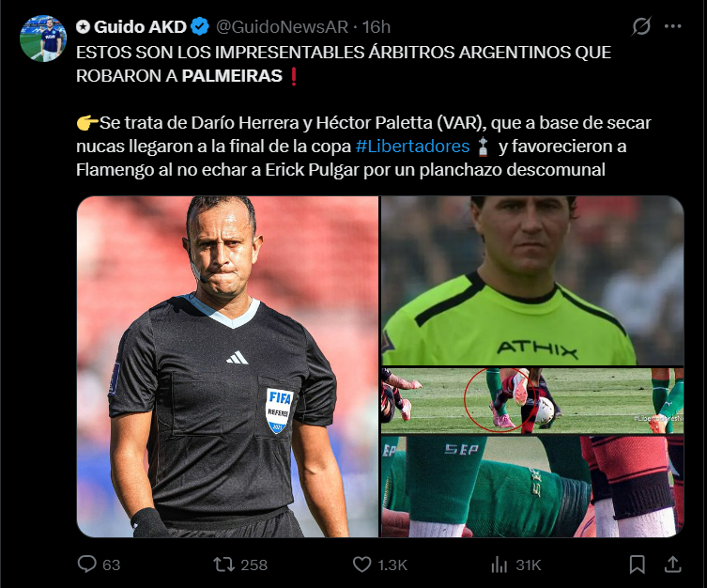Open Guido AKD profile avatar
The height and width of the screenshot is (588, 707).
[x=43, y=39]
